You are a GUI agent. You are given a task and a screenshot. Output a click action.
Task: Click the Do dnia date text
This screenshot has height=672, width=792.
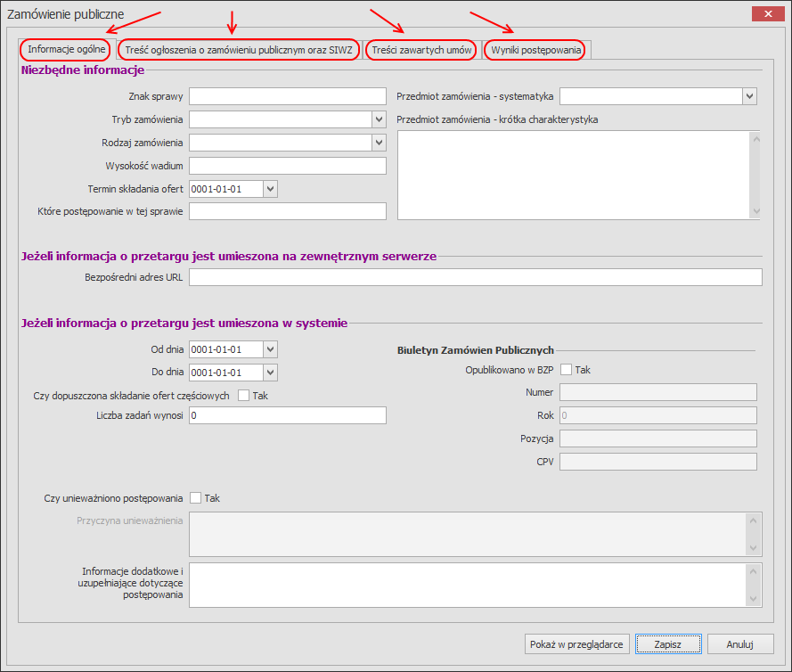coord(216,373)
